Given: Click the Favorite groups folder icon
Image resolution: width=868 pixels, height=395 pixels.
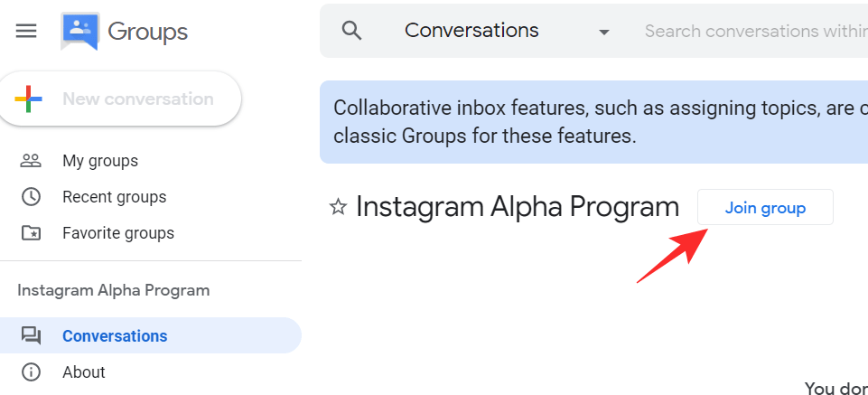Looking at the screenshot, I should pos(31,233).
